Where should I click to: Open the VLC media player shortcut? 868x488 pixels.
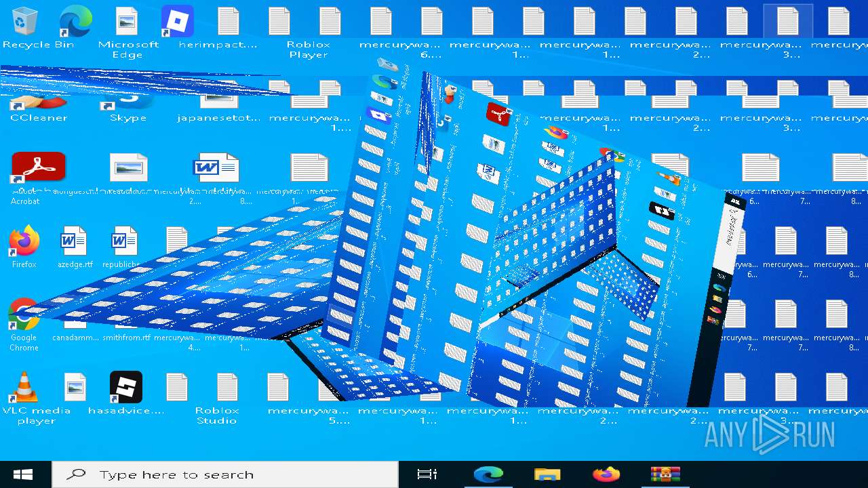(x=24, y=388)
